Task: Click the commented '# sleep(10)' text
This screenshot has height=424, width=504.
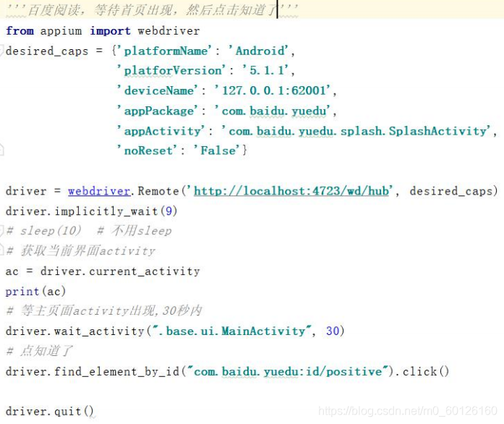Action: (x=43, y=231)
